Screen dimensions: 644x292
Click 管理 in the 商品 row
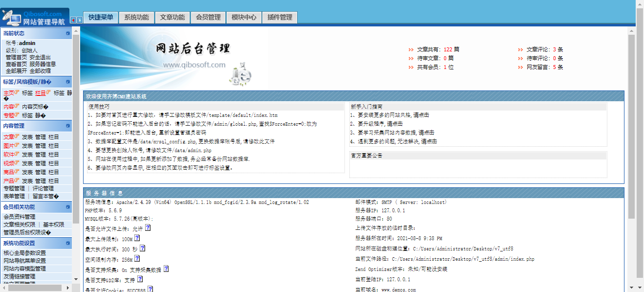(x=41, y=172)
